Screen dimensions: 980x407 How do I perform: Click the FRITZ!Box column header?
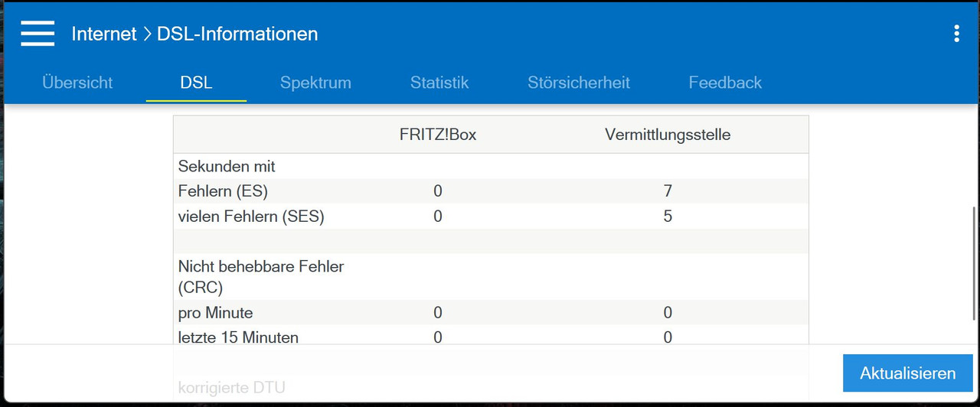pyautogui.click(x=438, y=135)
